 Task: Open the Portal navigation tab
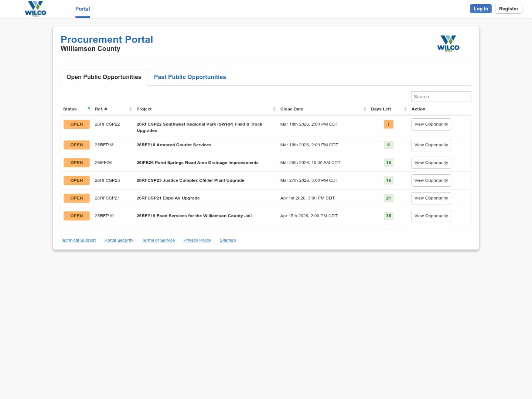[x=82, y=9]
